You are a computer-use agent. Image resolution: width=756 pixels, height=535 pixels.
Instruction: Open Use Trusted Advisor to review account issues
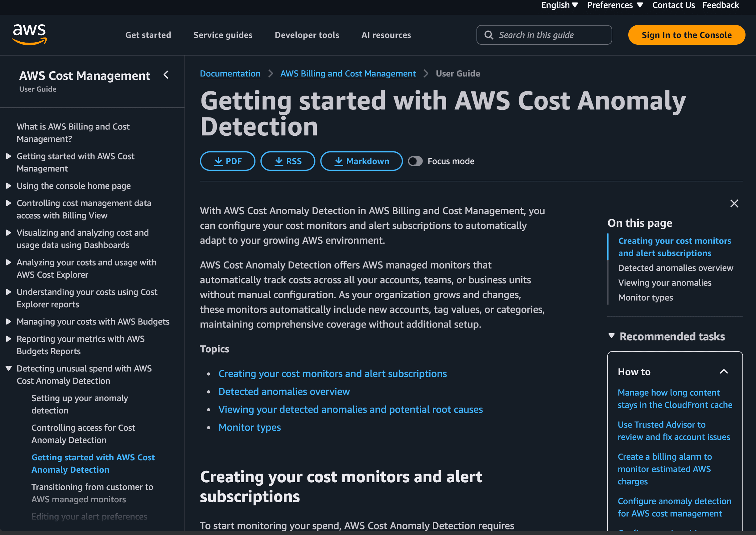point(674,431)
